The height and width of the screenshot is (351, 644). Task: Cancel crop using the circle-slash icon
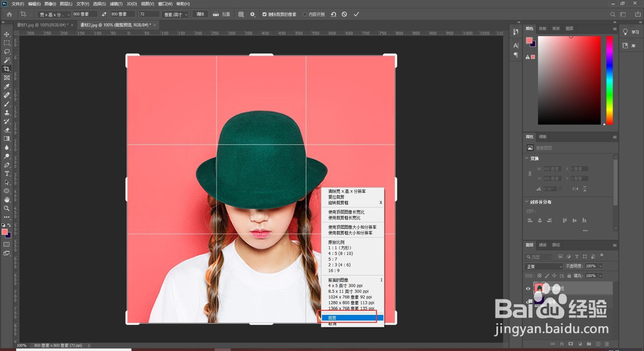(x=344, y=14)
